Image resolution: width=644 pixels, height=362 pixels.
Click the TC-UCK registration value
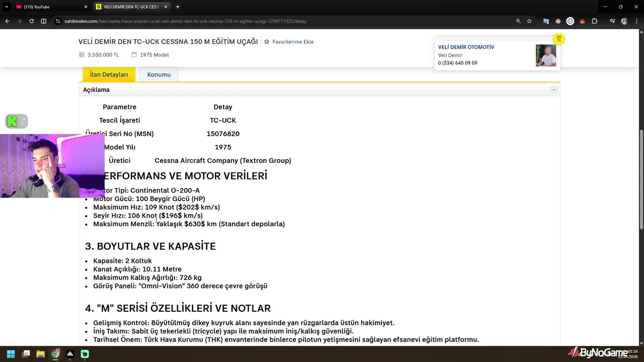(x=223, y=121)
